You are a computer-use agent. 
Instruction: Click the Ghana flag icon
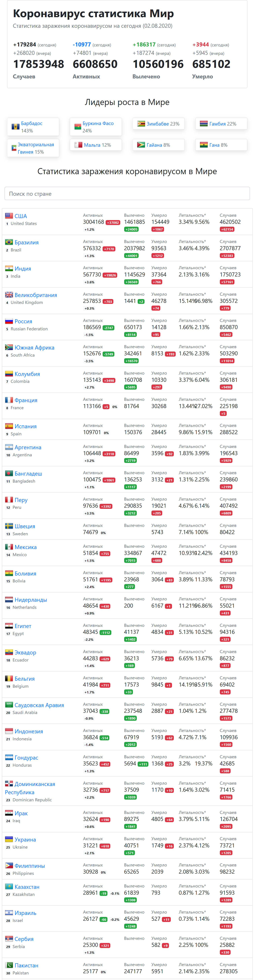(x=204, y=145)
